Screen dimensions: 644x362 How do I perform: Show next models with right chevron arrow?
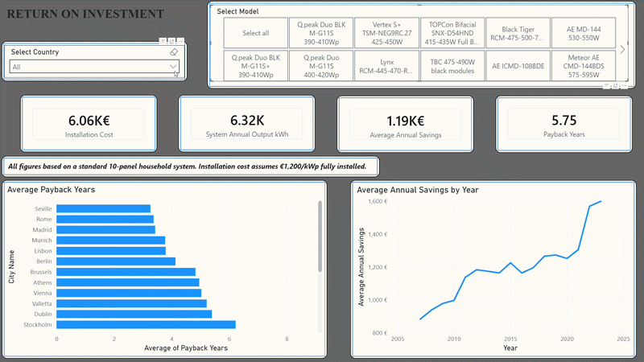(622, 49)
